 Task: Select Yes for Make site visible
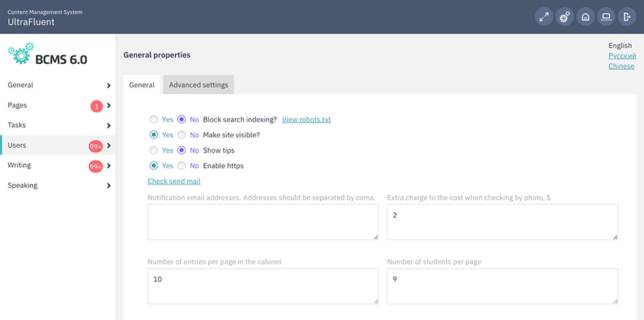pyautogui.click(x=154, y=135)
